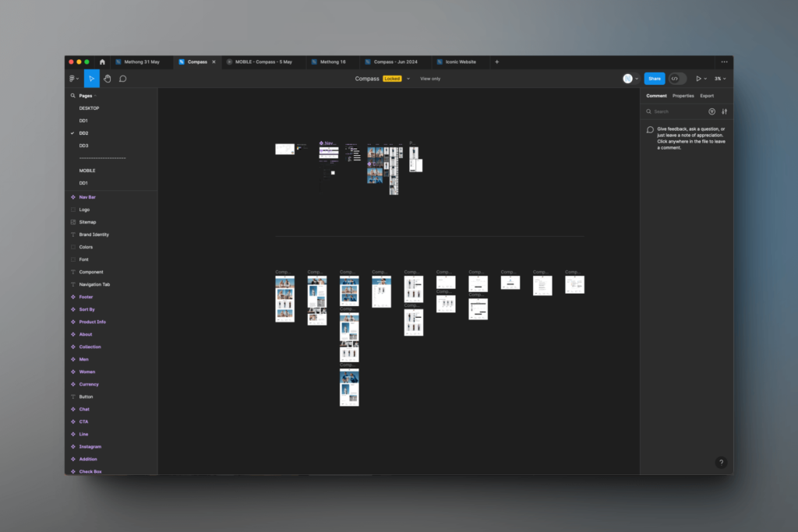The height and width of the screenshot is (532, 798).
Task: Toggle the Dev Mode switch
Action: tap(677, 79)
